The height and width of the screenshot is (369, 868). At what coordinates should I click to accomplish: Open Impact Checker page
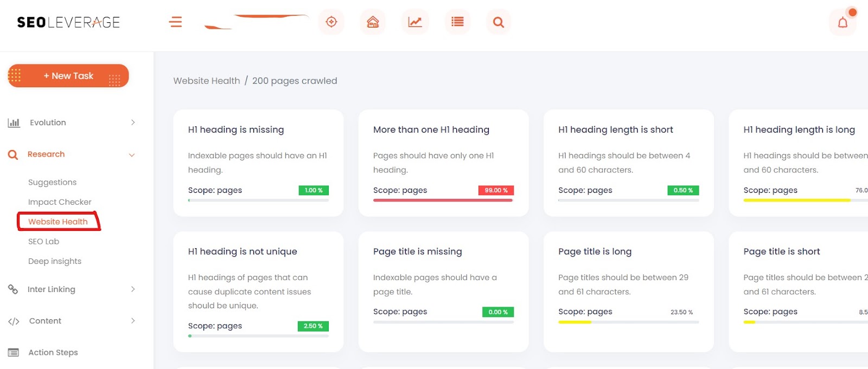tap(60, 202)
